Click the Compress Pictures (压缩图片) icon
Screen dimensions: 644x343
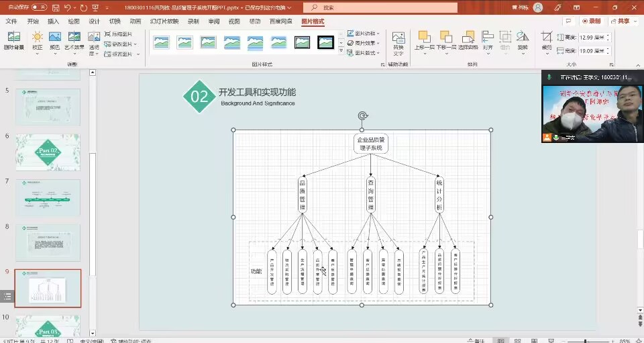118,34
